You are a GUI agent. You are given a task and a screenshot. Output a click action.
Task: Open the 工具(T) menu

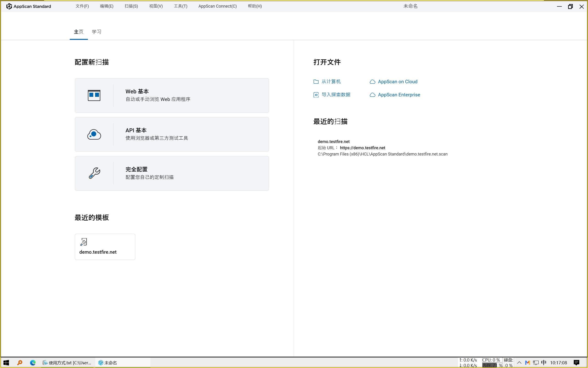coord(181,6)
